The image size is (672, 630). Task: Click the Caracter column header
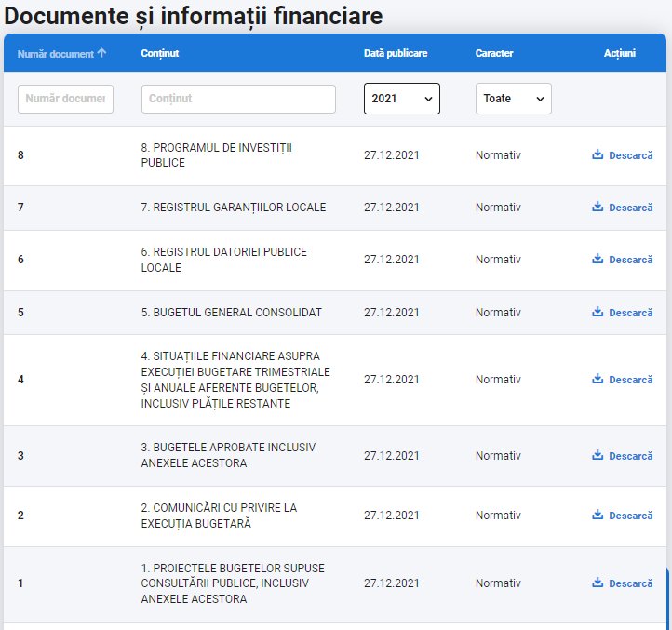tap(494, 53)
